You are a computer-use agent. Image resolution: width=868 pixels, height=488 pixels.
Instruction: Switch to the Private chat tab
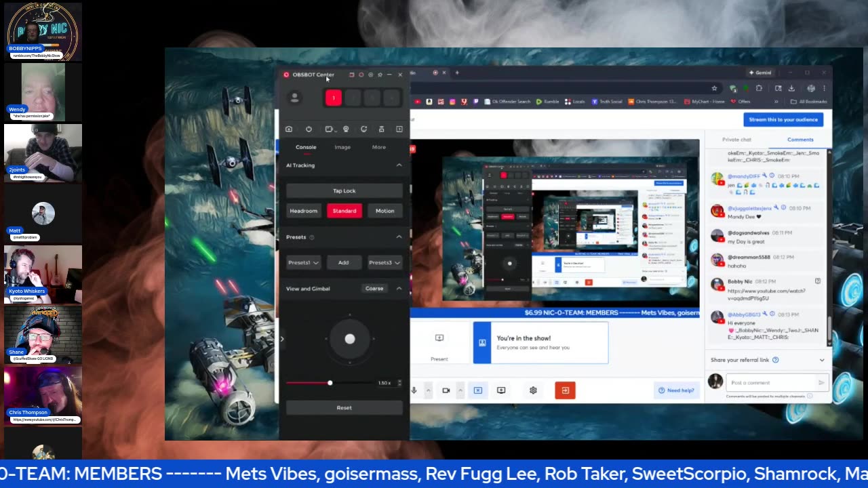point(736,140)
